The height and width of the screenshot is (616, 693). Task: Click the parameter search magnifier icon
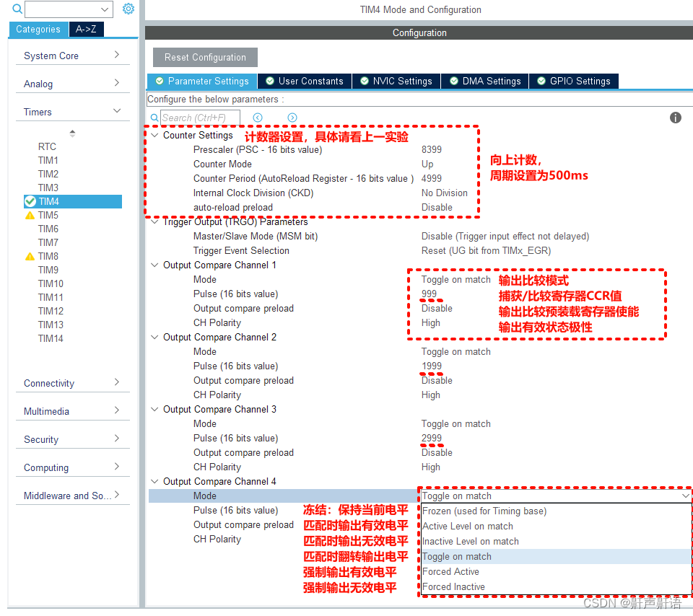click(154, 118)
